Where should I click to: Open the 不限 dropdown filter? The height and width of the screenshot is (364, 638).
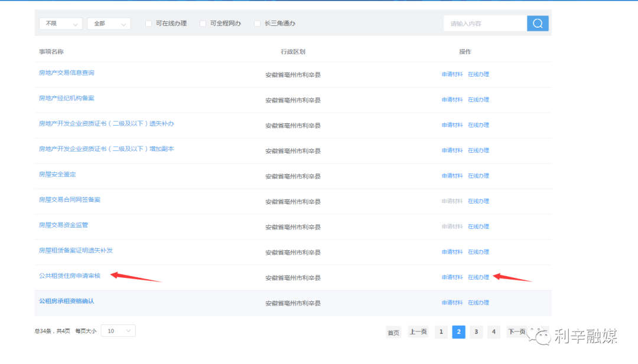pyautogui.click(x=60, y=24)
